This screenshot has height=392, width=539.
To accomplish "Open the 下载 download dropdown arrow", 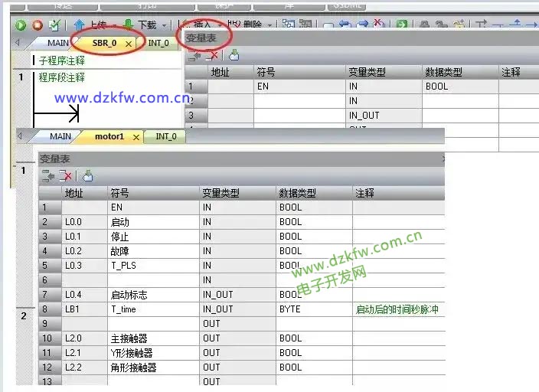I will [x=166, y=24].
